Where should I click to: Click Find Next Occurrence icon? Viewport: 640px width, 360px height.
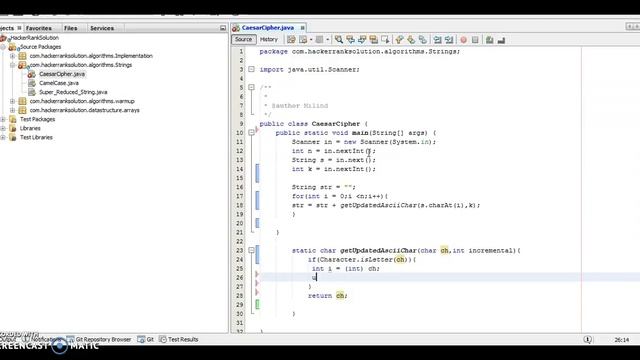[x=362, y=40]
